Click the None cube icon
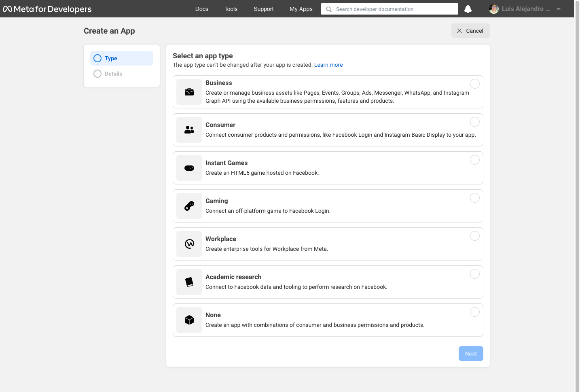The height and width of the screenshot is (392, 580). tap(189, 320)
